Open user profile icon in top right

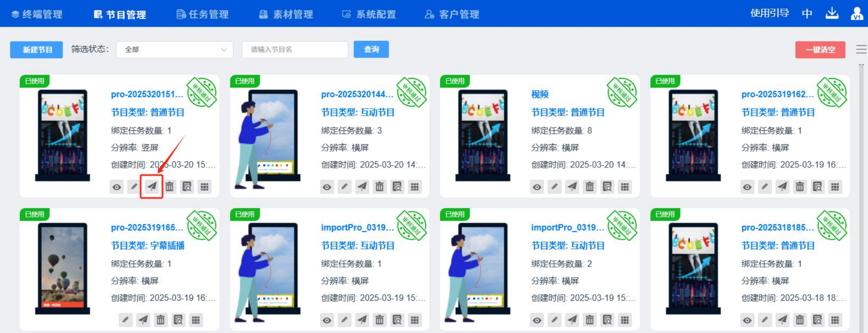click(856, 13)
